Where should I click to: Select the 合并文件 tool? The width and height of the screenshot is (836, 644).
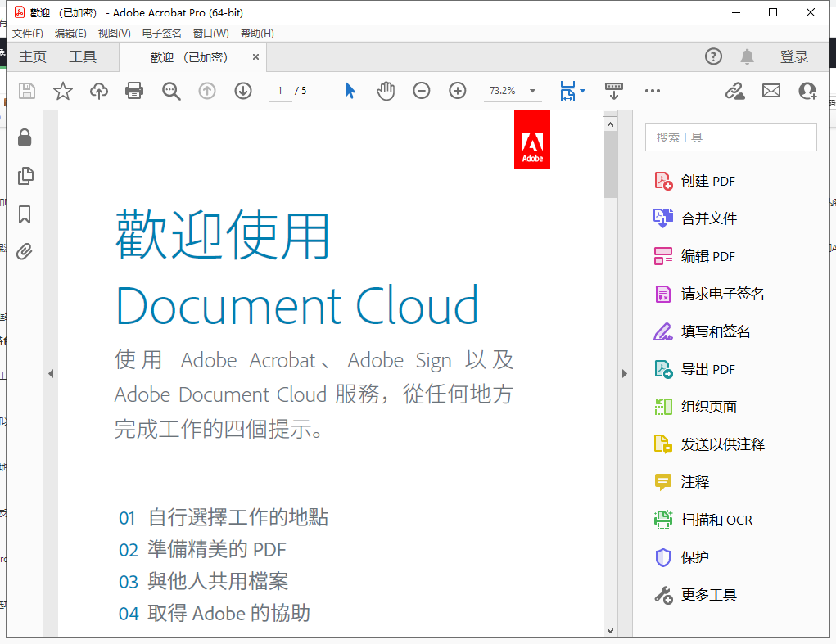(x=695, y=218)
